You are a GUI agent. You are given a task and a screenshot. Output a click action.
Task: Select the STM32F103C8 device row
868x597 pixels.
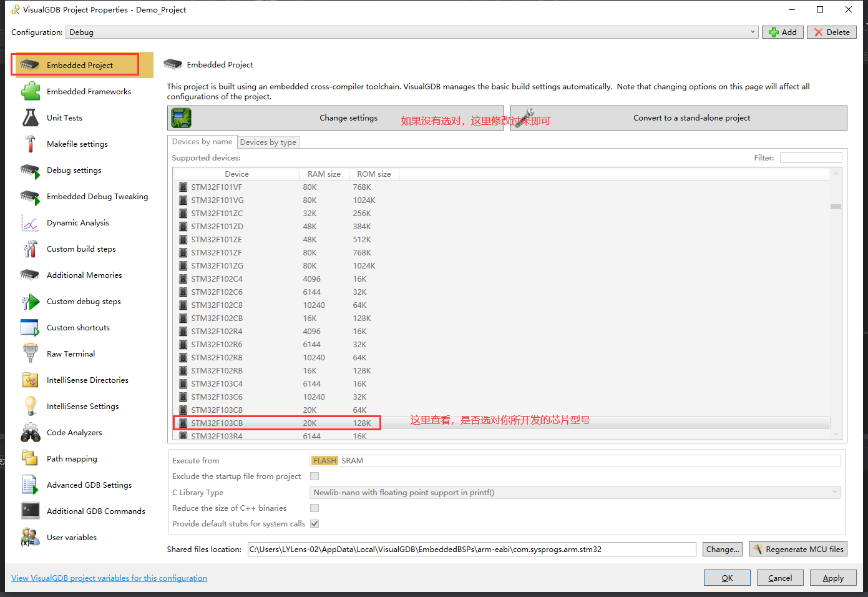pyautogui.click(x=502, y=410)
